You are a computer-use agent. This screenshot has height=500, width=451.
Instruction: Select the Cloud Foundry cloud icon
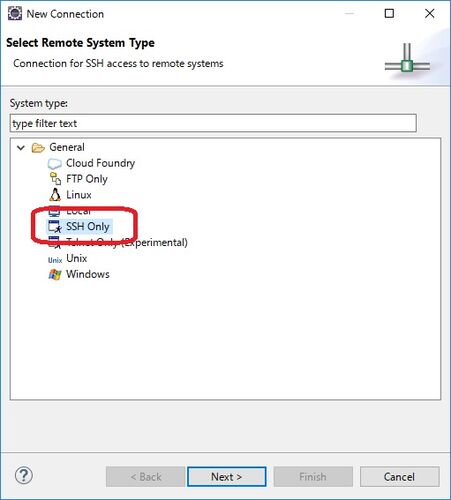[55, 163]
